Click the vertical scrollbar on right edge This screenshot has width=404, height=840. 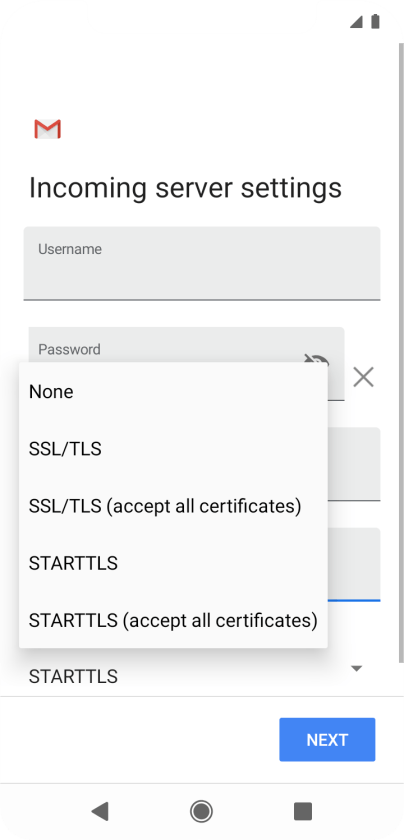point(401,354)
